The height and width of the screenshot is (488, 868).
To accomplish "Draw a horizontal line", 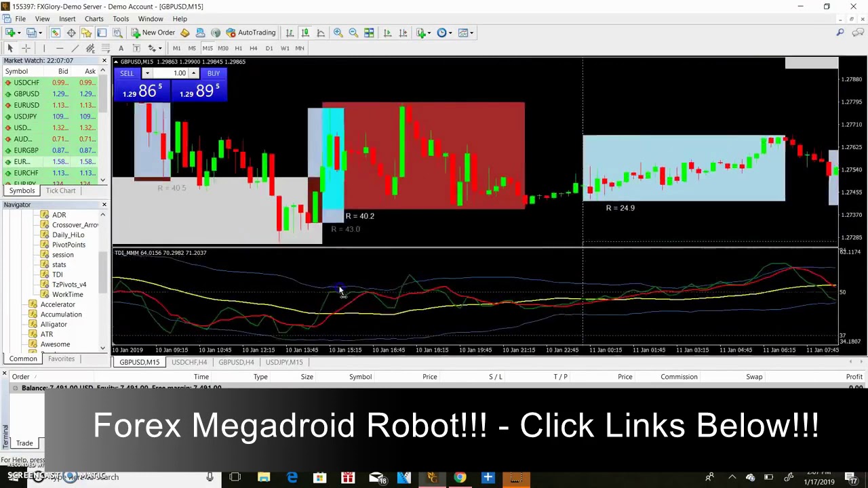I will click(60, 48).
